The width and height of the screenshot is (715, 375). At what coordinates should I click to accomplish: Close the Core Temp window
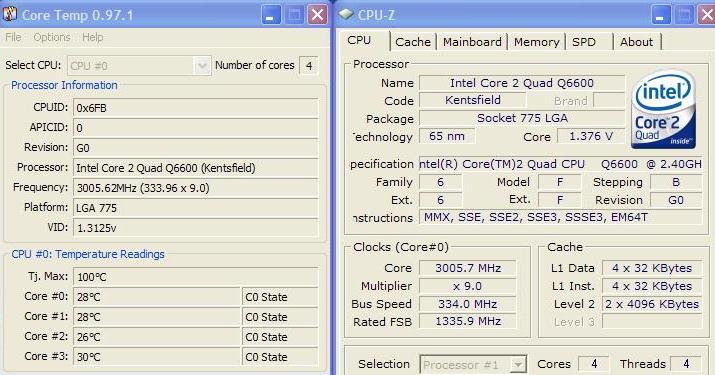pyautogui.click(x=317, y=15)
